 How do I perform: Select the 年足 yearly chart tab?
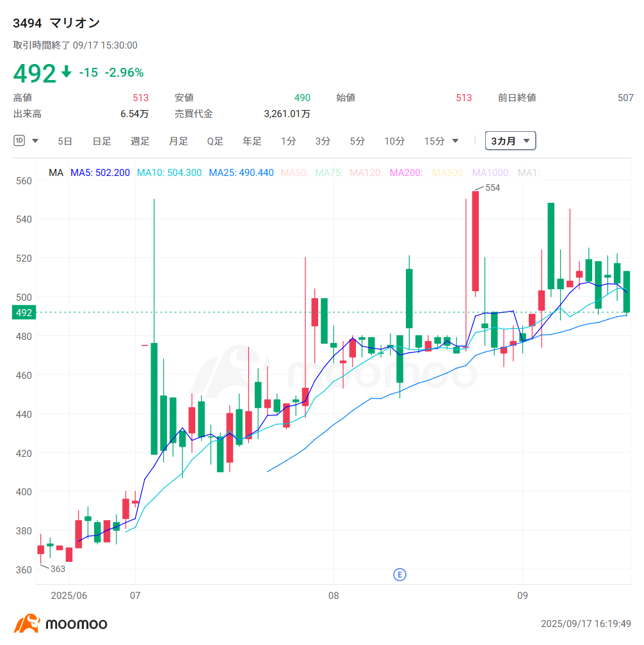252,141
